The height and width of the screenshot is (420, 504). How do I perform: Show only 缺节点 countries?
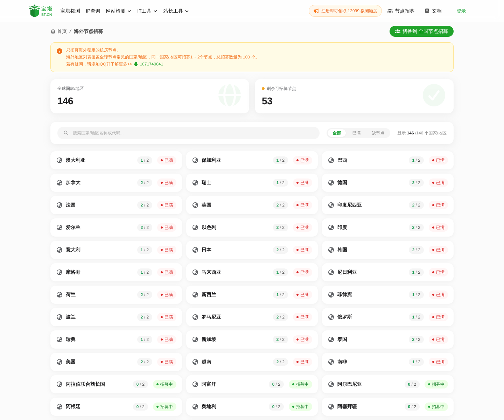tap(378, 133)
